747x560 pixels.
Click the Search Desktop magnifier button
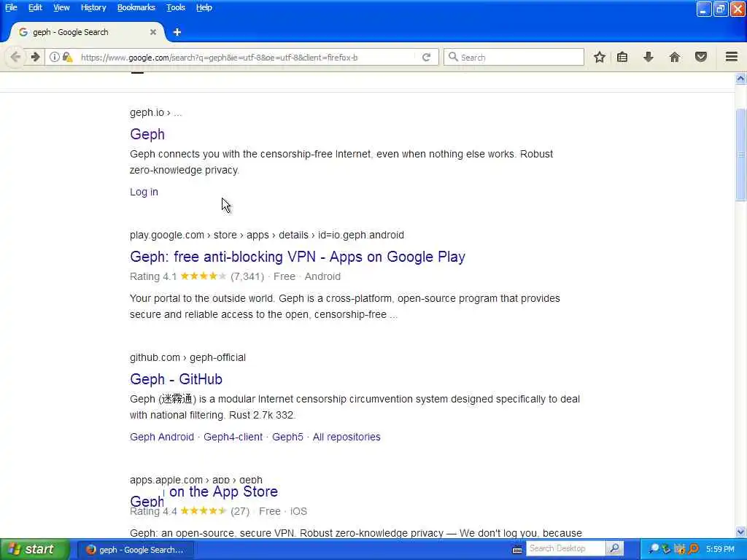(x=614, y=548)
